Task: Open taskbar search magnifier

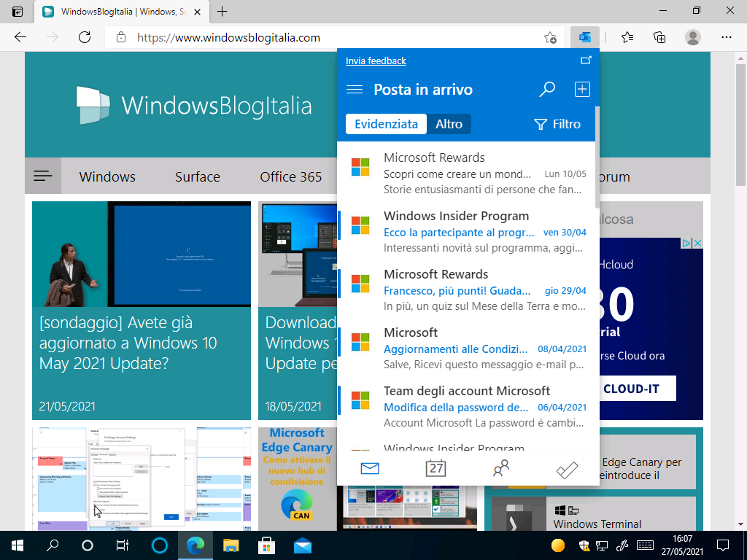Action: point(53,545)
